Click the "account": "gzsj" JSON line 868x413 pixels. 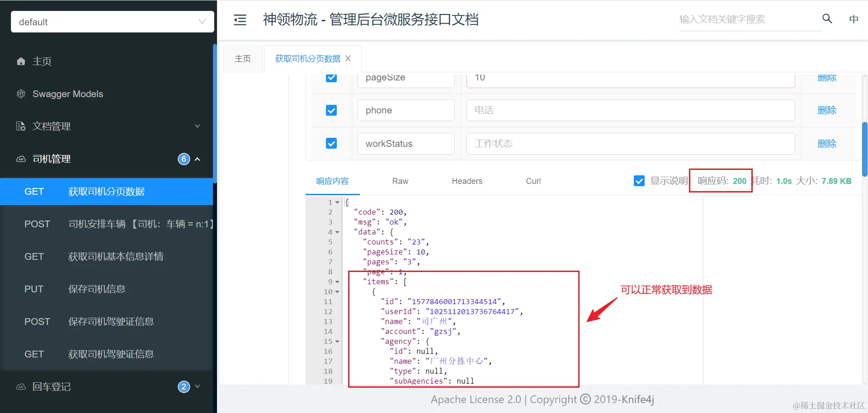coord(420,332)
